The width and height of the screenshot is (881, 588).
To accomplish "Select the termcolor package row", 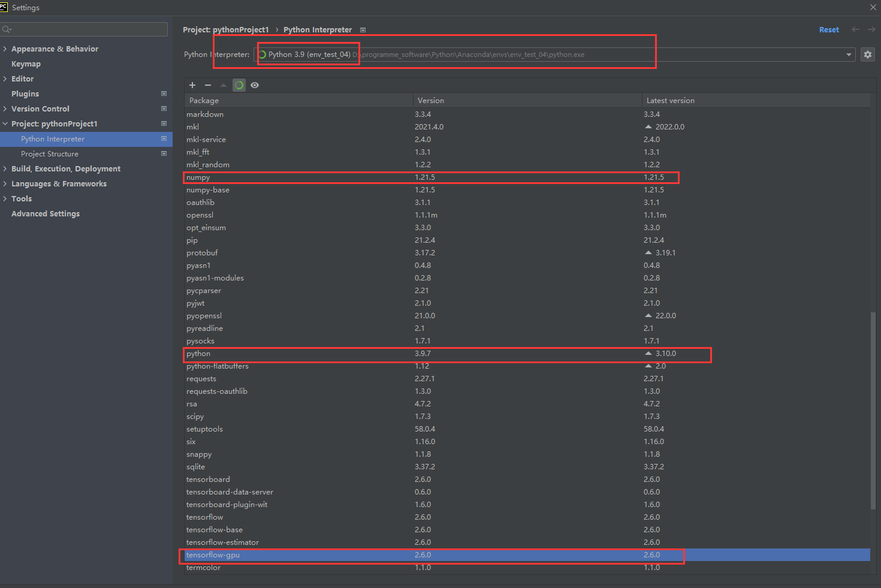I will (527, 567).
